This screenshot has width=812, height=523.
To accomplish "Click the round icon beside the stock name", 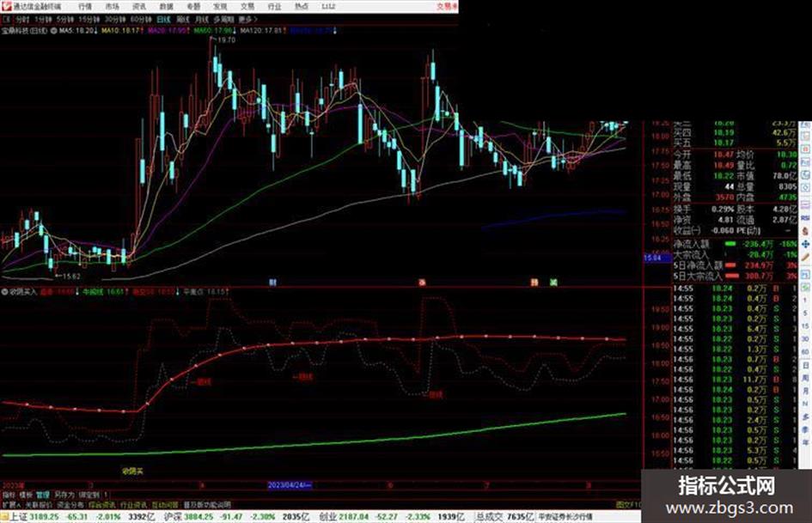I will point(53,31).
